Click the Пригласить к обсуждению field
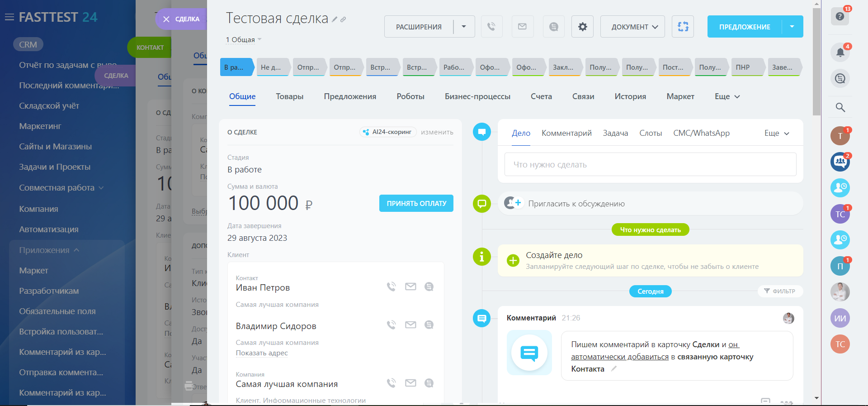The height and width of the screenshot is (406, 868). [x=650, y=203]
